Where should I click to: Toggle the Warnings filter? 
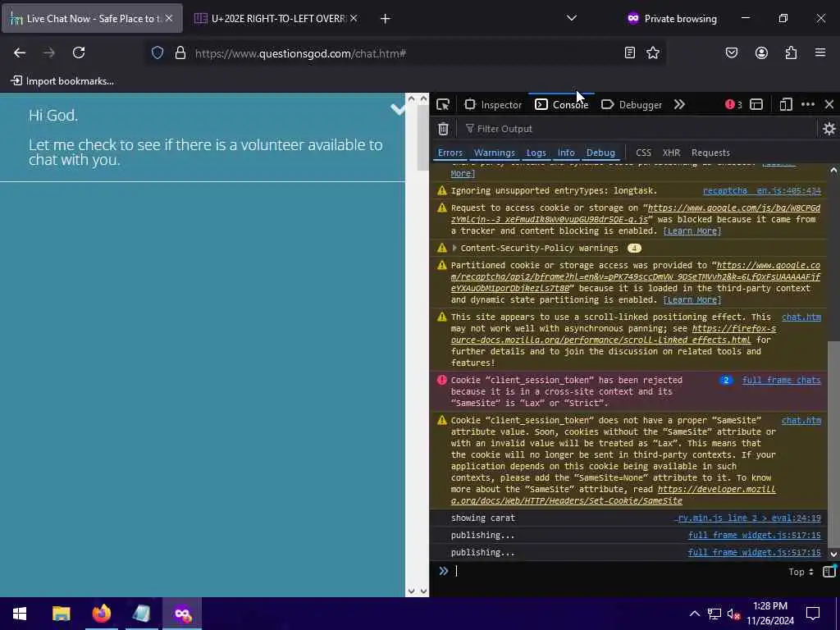494,153
